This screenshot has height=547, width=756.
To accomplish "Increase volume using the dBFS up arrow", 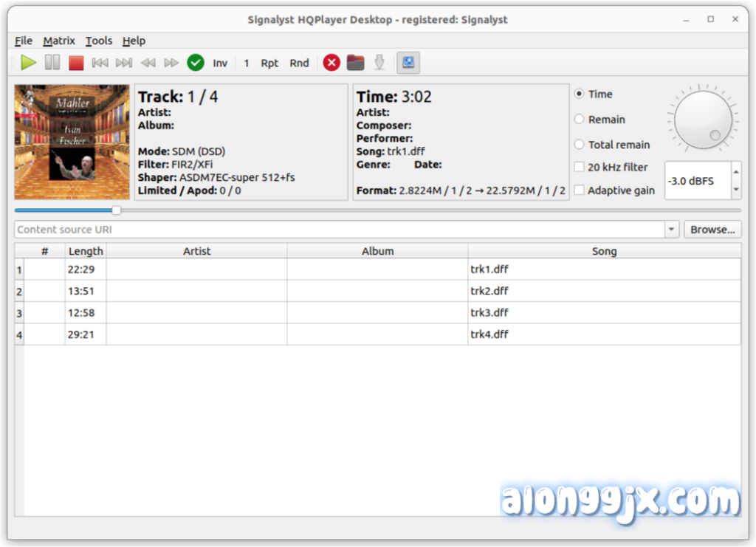I will point(735,173).
